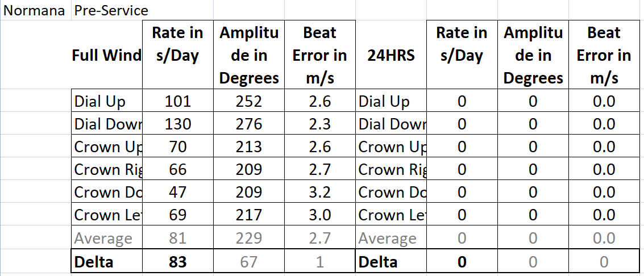This screenshot has width=644, height=276.
Task: Click Dial Down amplitude value 276
Action: point(248,124)
